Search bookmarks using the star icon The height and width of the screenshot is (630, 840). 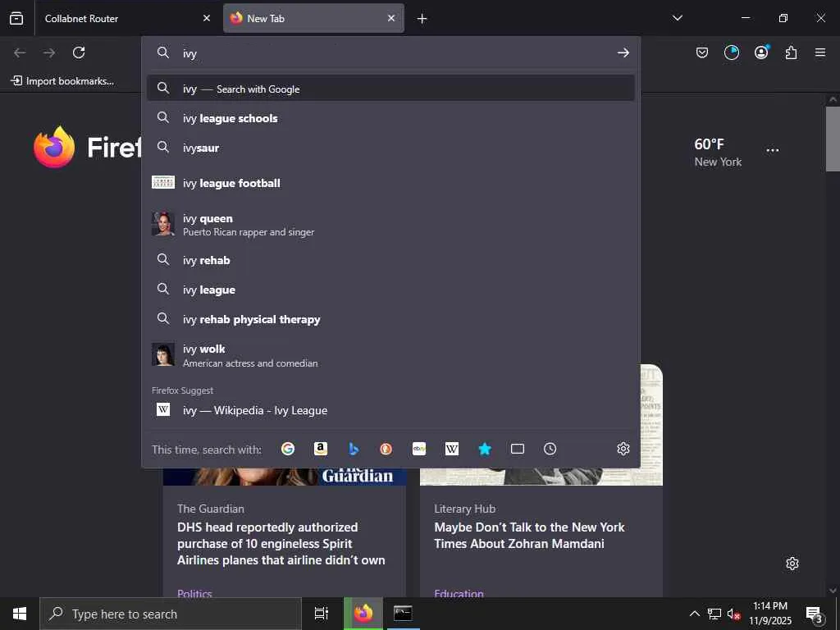pyautogui.click(x=485, y=449)
